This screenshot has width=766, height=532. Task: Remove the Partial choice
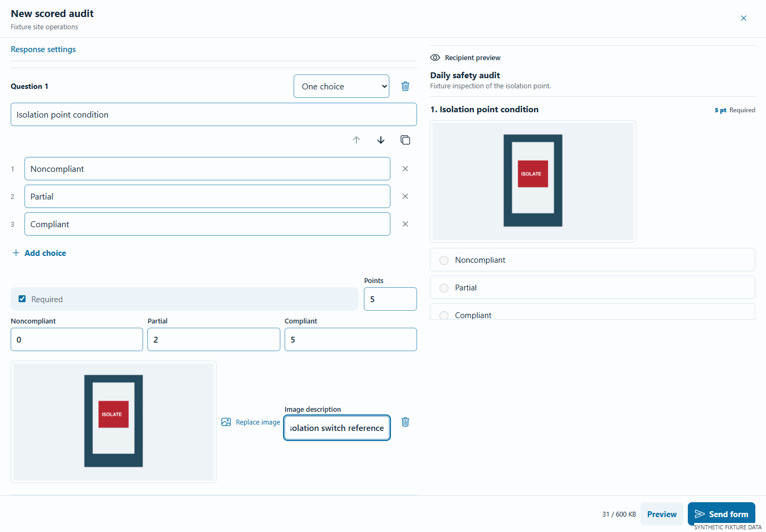click(405, 196)
